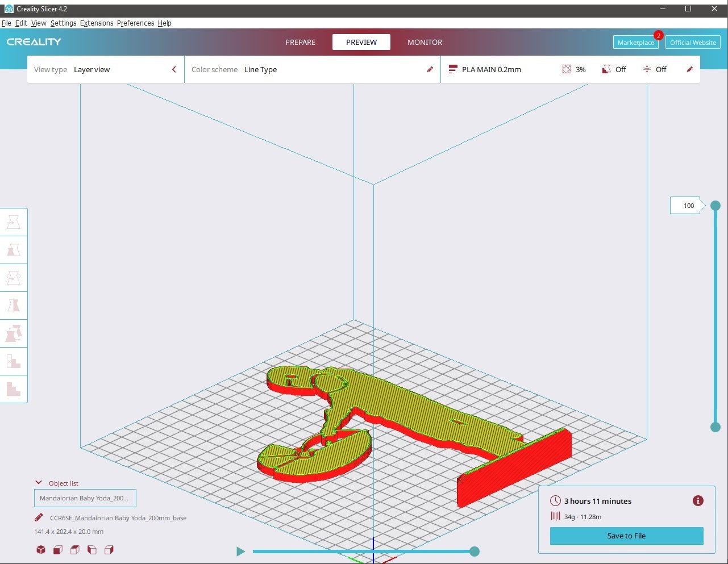Select the Rotate tool in left toolbar
This screenshot has height=564, width=728.
point(14,278)
